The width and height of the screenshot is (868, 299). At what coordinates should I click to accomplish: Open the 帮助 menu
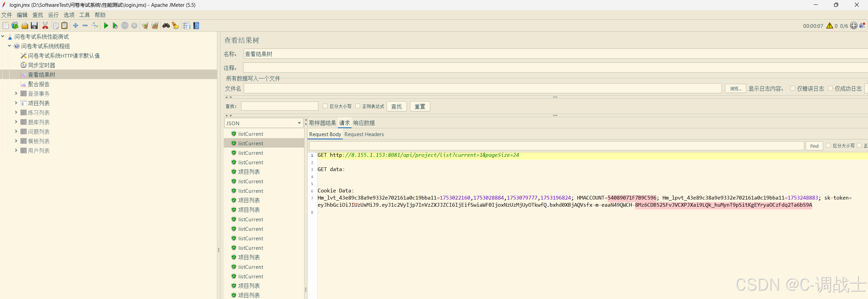(x=100, y=15)
